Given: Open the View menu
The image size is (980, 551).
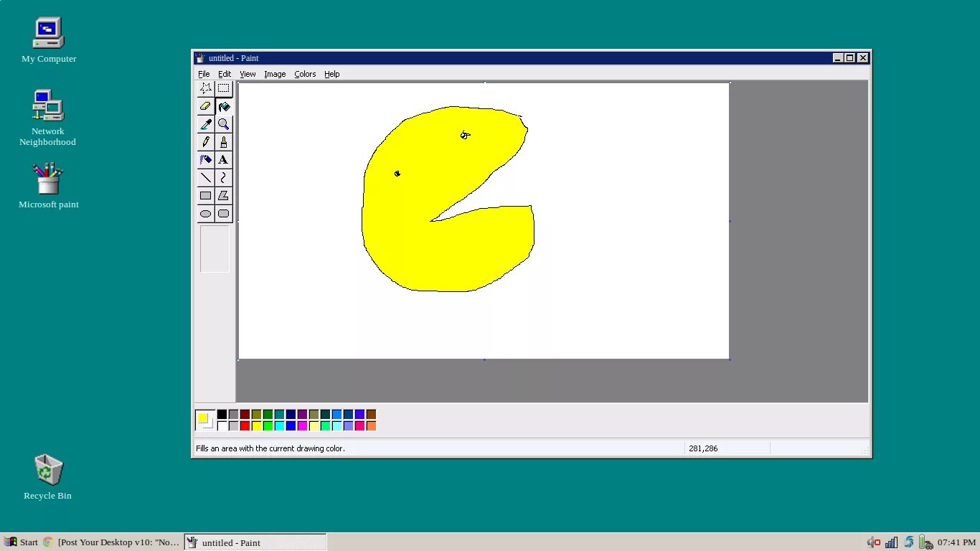Looking at the screenshot, I should point(248,74).
